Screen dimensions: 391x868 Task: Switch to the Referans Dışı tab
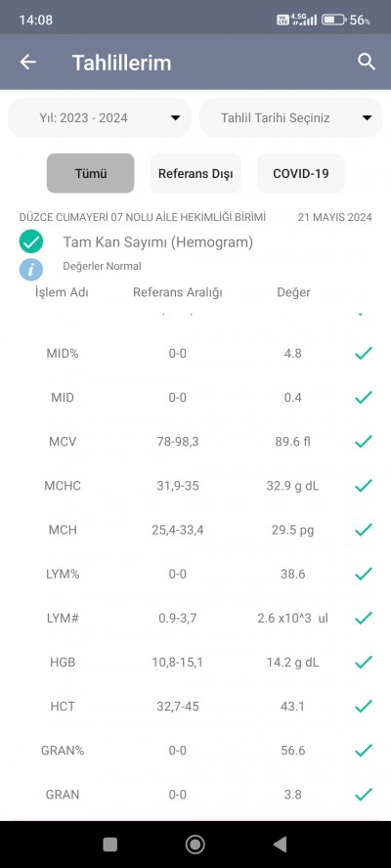click(x=195, y=173)
